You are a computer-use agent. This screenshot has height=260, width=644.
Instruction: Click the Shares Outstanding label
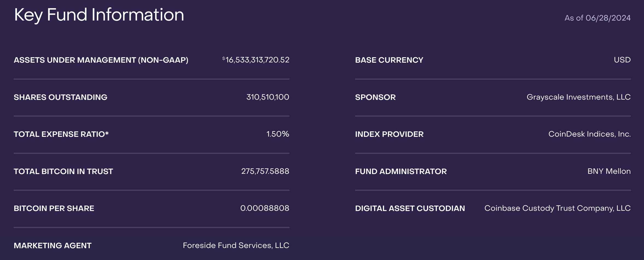click(x=60, y=97)
